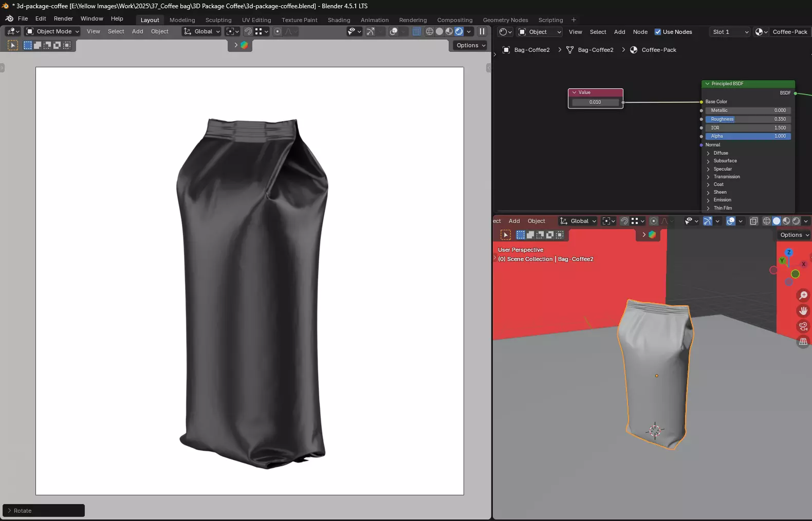Open the Render menu
The height and width of the screenshot is (521, 812).
[x=63, y=18]
